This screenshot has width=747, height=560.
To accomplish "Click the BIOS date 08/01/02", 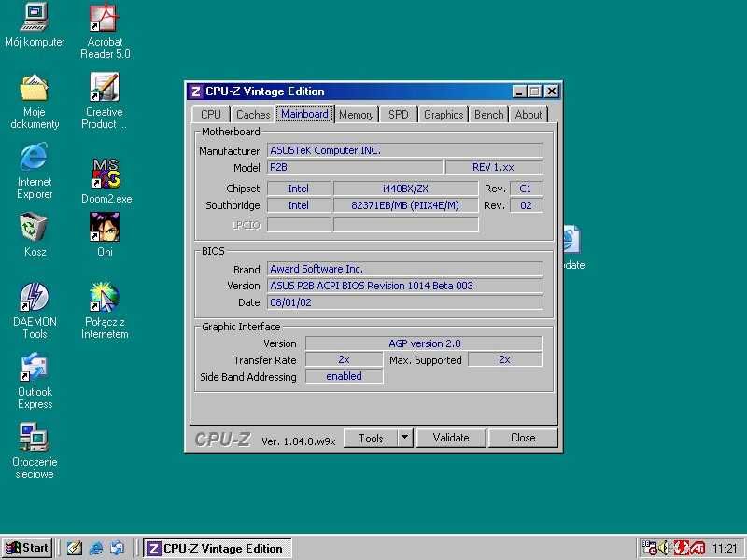I will pyautogui.click(x=404, y=302).
